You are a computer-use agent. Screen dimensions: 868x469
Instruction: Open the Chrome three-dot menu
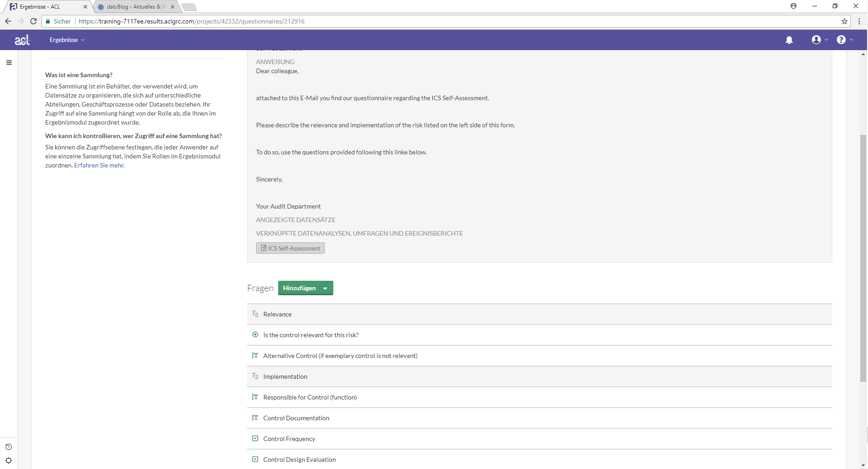tap(859, 21)
